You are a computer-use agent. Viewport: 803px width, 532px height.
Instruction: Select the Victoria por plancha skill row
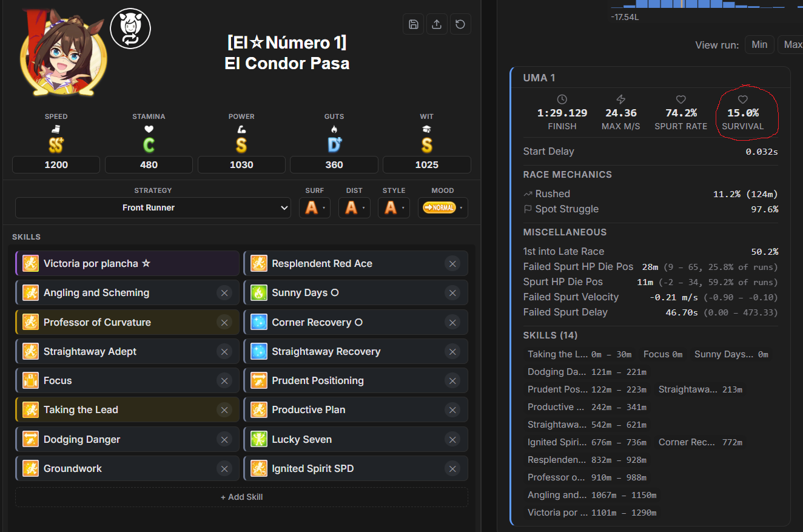[127, 263]
